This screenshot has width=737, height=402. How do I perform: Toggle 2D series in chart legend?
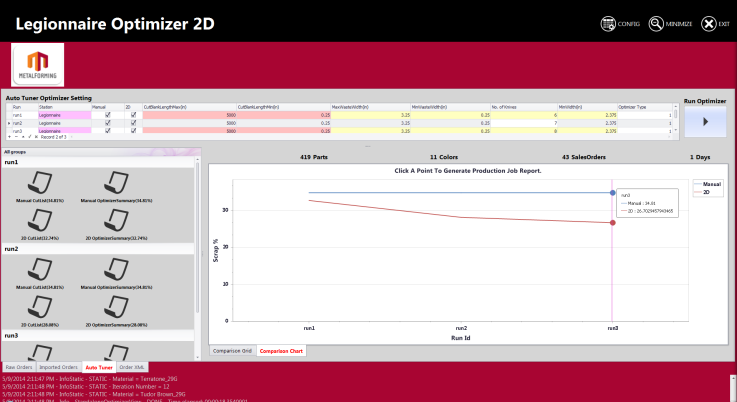coord(702,192)
